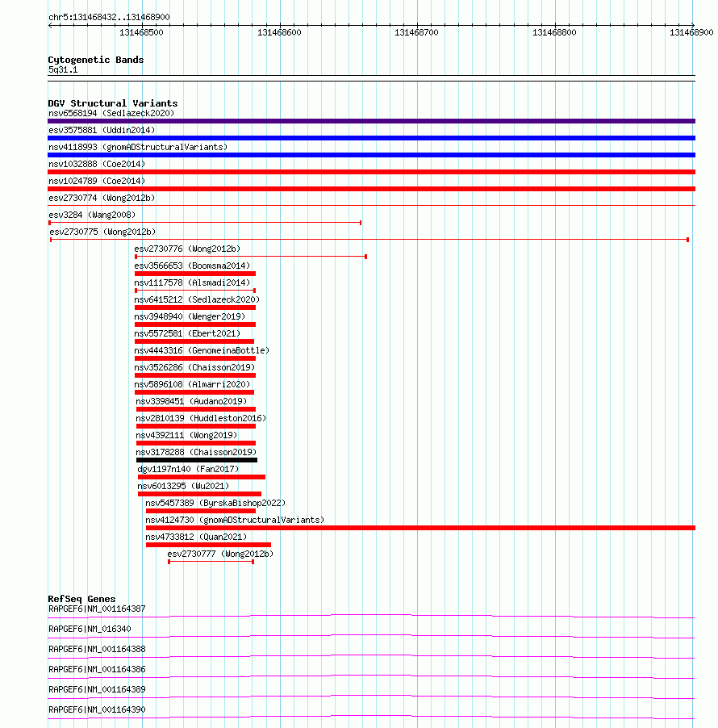Click the RefSeq Genes track title
This screenshot has height=728, width=718.
(x=81, y=599)
